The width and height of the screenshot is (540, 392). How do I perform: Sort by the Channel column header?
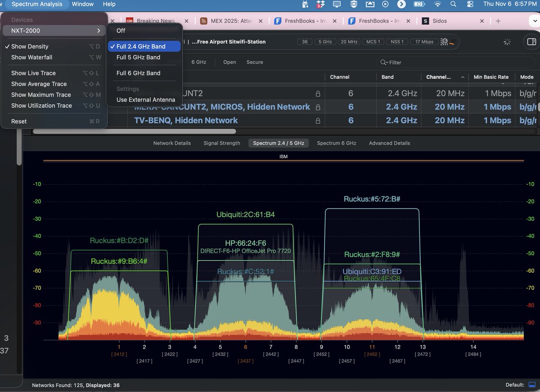tap(351, 77)
